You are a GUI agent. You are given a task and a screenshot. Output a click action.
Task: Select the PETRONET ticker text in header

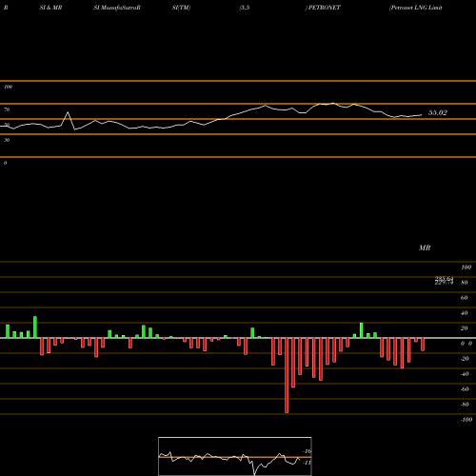324,8
